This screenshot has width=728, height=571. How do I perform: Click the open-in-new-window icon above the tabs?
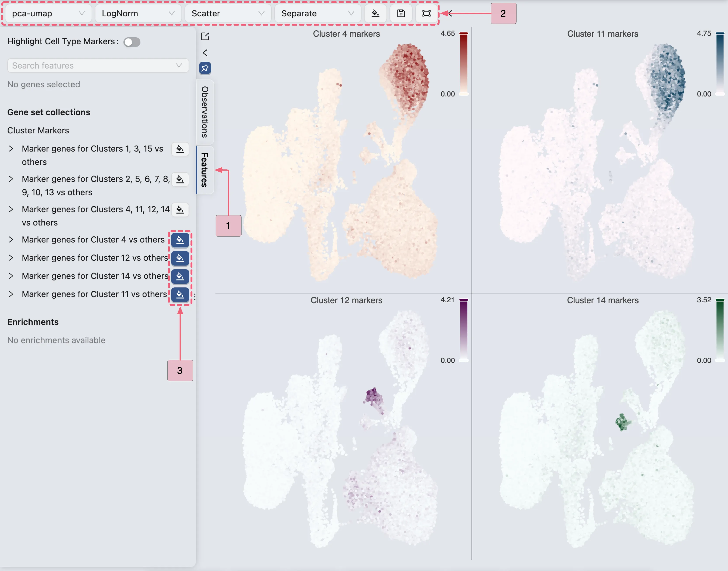[205, 36]
